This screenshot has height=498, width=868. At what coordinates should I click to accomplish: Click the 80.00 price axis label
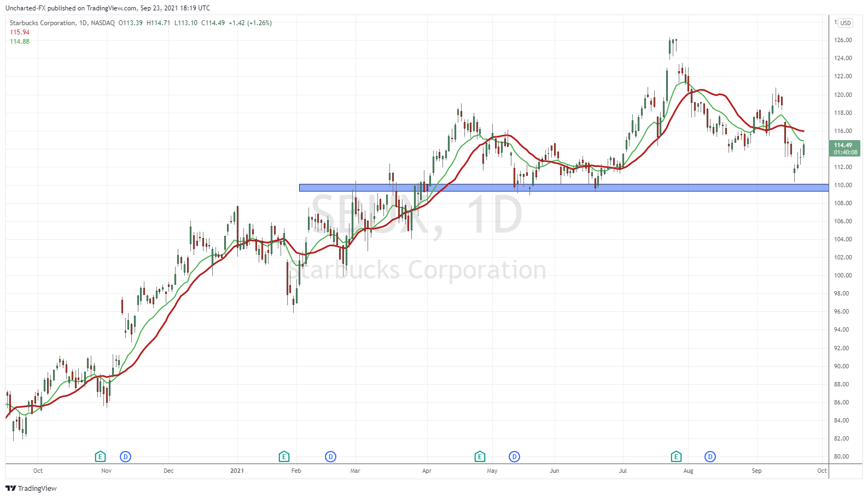pyautogui.click(x=842, y=456)
